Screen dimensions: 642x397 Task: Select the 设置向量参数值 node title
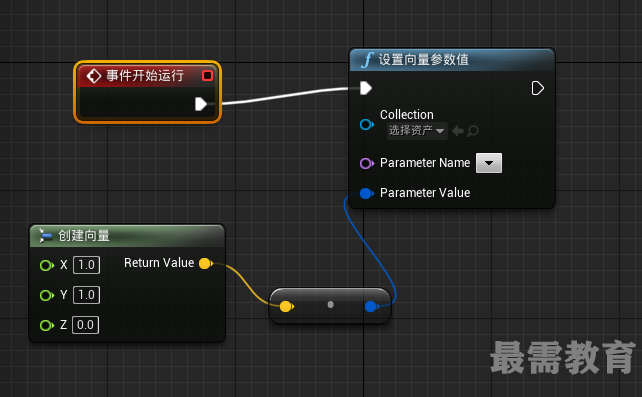pos(423,60)
